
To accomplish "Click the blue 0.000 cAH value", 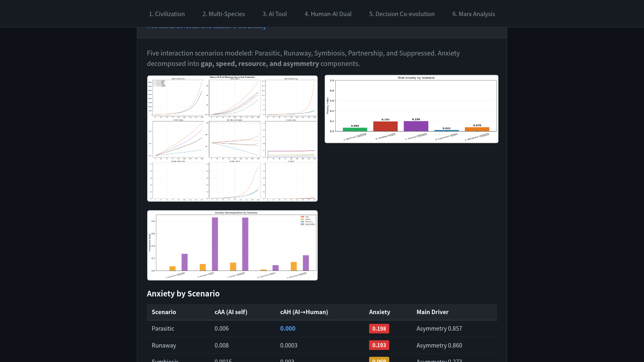I will [288, 329].
